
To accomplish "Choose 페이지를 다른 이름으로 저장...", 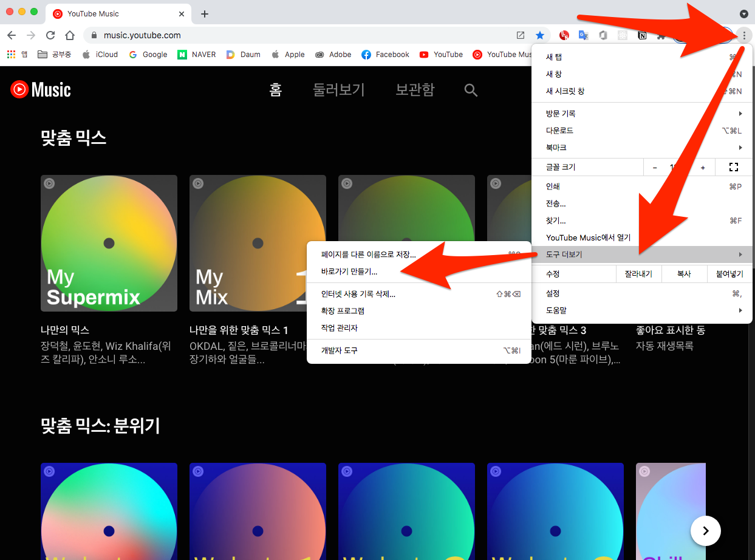I will pyautogui.click(x=419, y=254).
